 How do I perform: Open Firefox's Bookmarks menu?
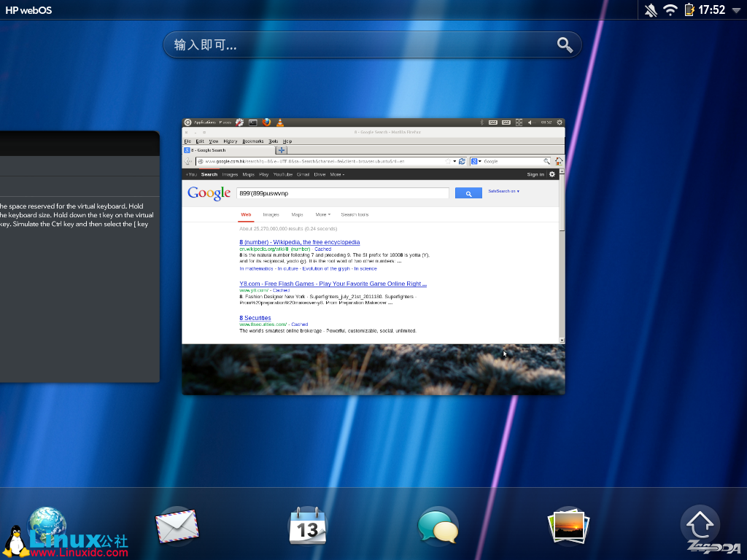254,141
